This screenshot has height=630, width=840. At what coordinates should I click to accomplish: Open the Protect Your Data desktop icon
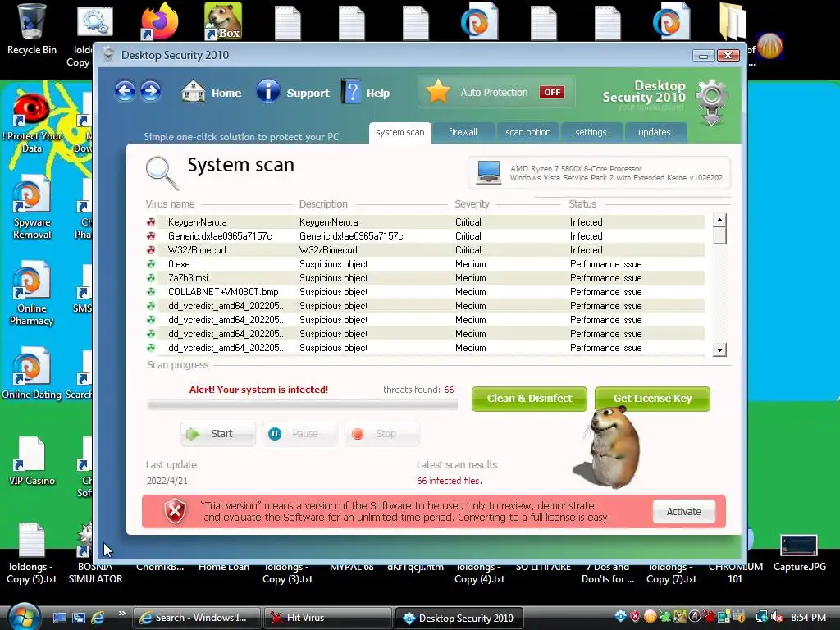32,123
